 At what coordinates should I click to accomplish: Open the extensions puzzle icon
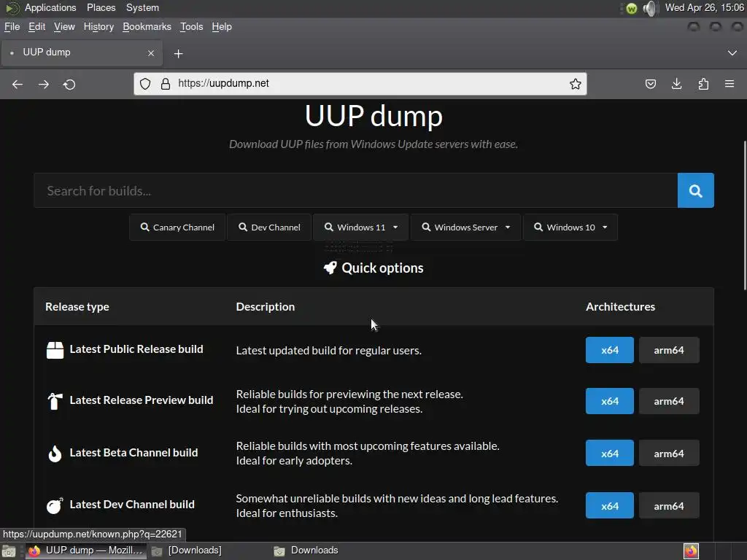tap(703, 85)
